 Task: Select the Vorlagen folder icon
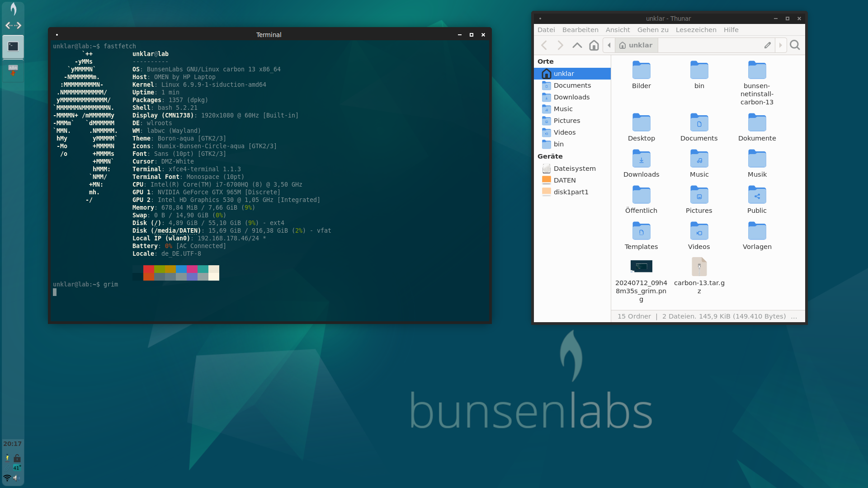point(757,231)
